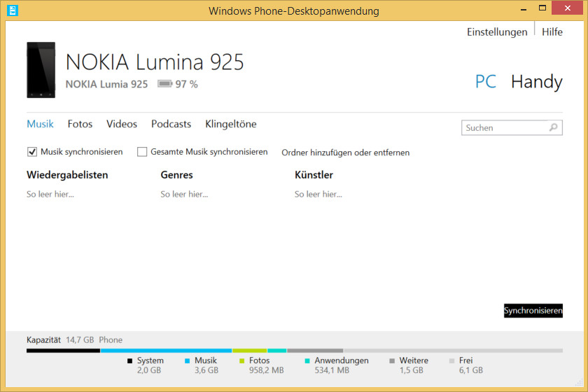Uncheck Musik synchronisieren checkbox
588x392 pixels.
pyautogui.click(x=32, y=152)
